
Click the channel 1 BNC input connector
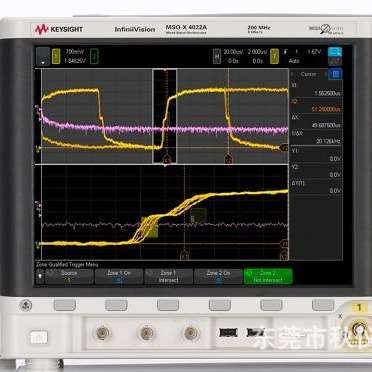point(360,331)
